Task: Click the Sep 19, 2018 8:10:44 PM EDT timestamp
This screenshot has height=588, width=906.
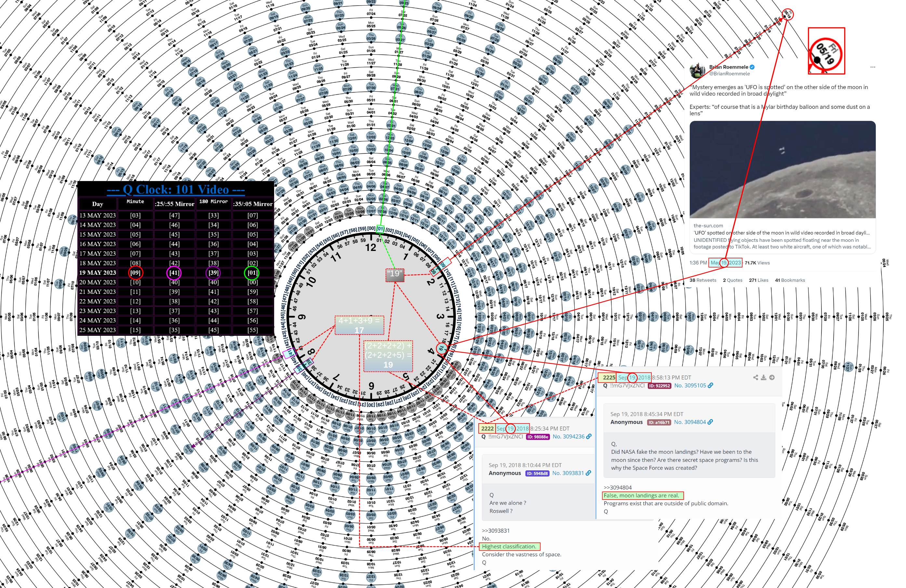Action: 525,465
